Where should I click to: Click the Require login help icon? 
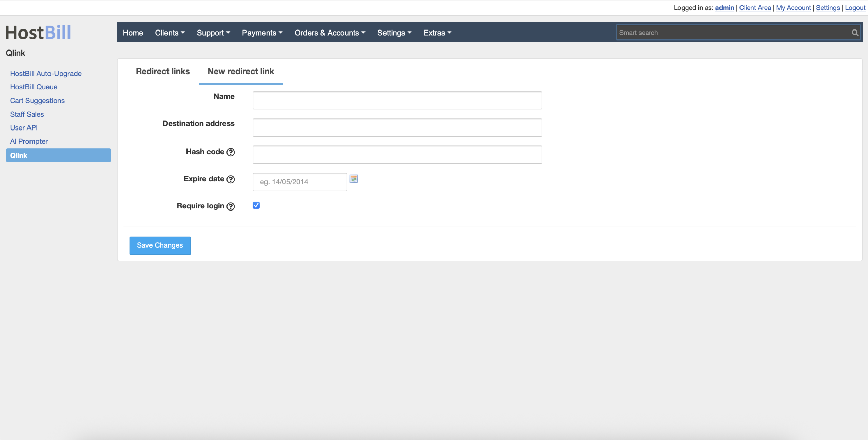coord(231,206)
